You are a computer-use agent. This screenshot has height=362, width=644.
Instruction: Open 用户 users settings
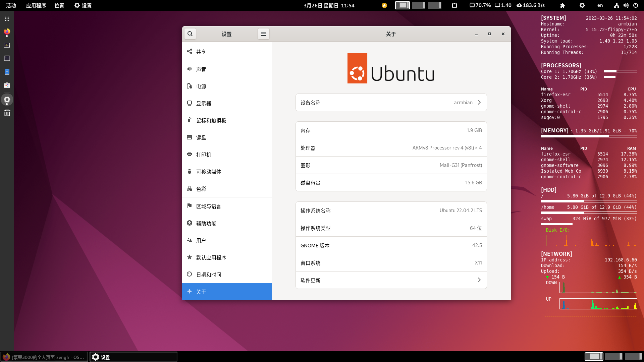click(227, 240)
